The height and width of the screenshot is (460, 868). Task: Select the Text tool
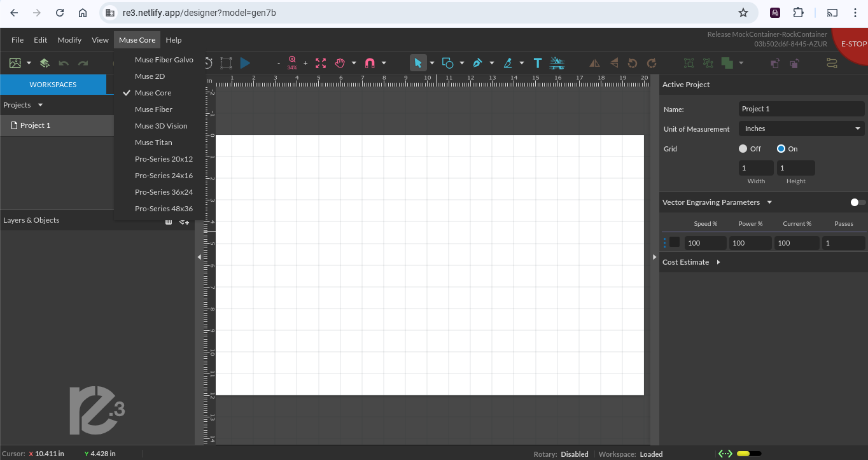point(538,63)
